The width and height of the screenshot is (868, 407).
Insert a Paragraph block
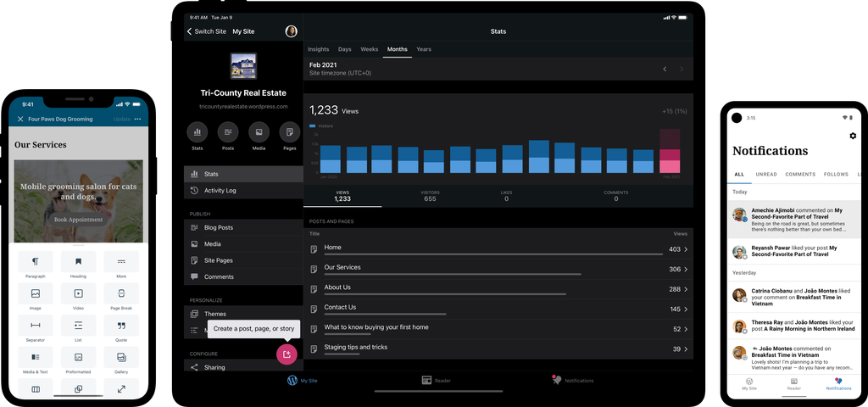click(35, 262)
